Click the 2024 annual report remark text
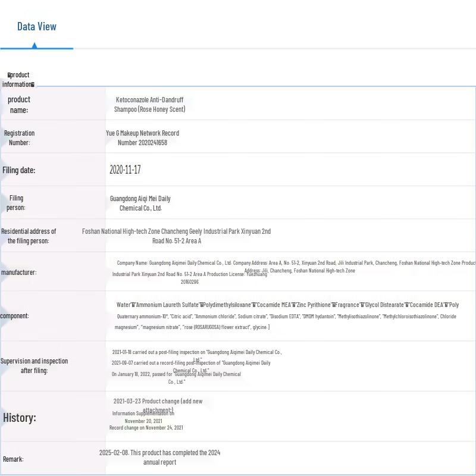Screen dimensions: 476x476 click(159, 457)
